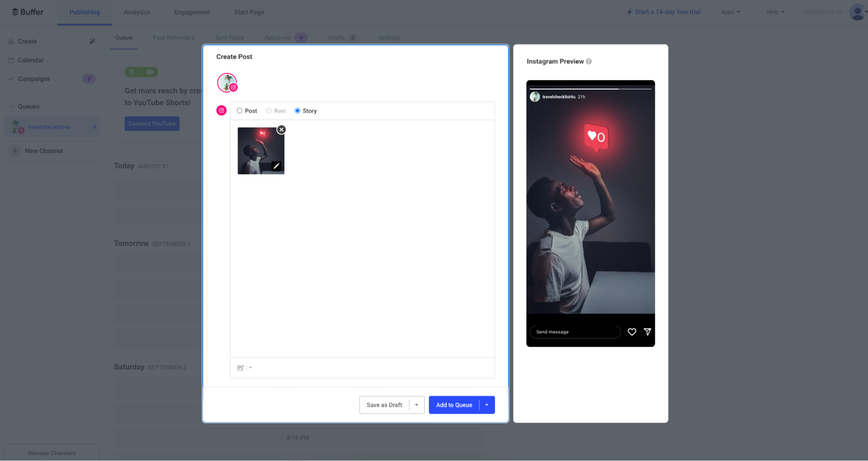Open the Start Page tab
The width and height of the screenshot is (868, 461).
point(249,12)
